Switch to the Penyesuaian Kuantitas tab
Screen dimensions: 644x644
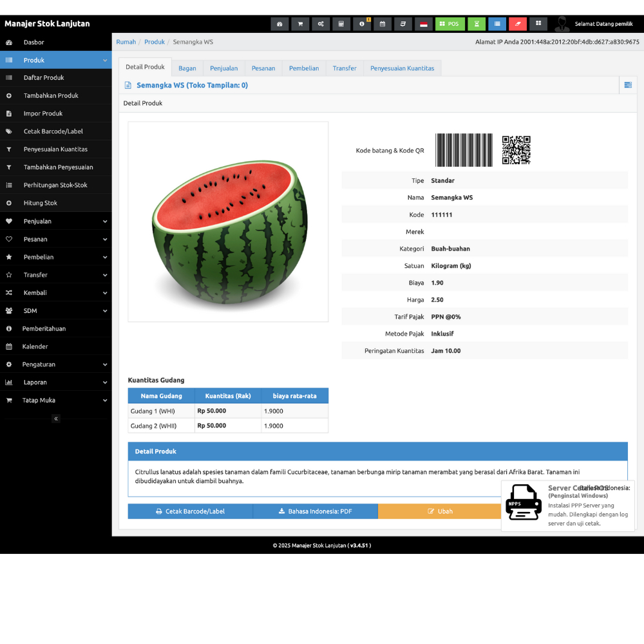(402, 68)
